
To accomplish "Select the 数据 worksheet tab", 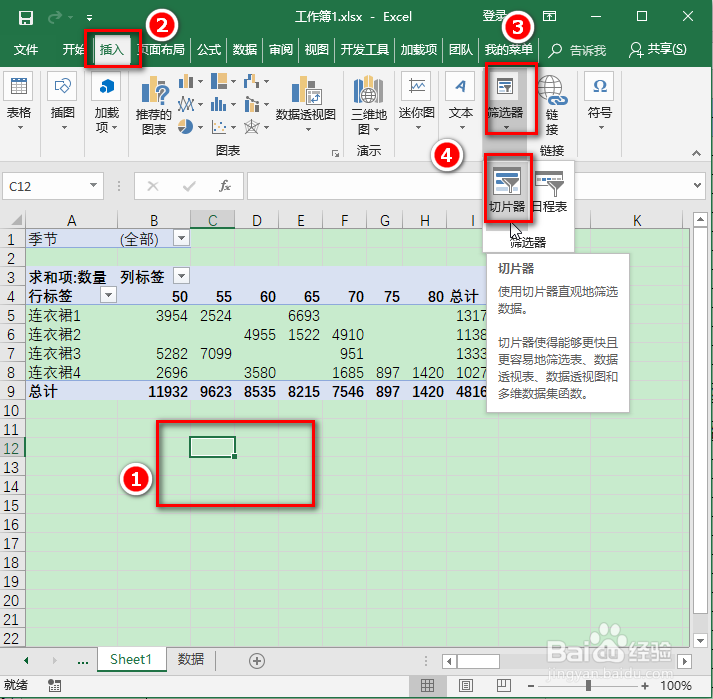I will 191,659.
